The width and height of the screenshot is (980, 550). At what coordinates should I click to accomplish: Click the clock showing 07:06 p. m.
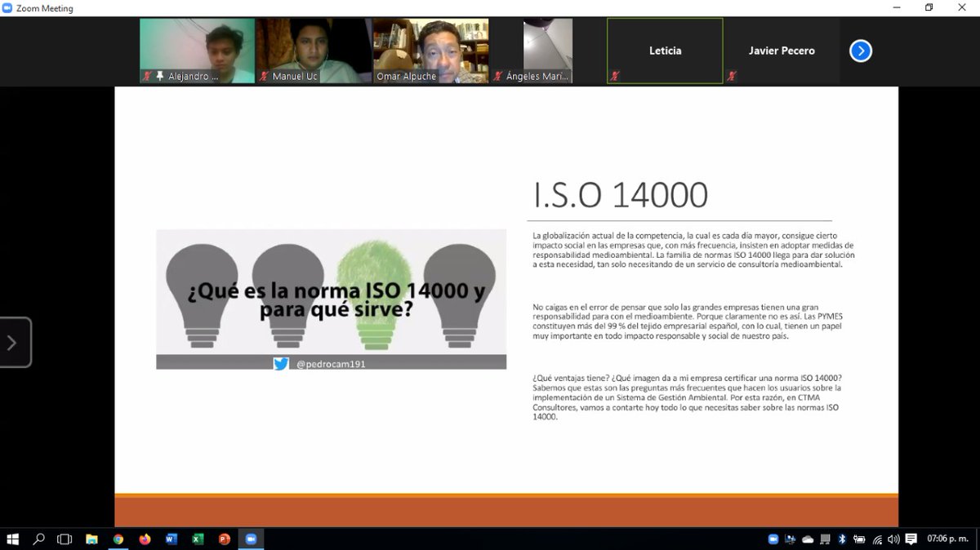click(947, 539)
